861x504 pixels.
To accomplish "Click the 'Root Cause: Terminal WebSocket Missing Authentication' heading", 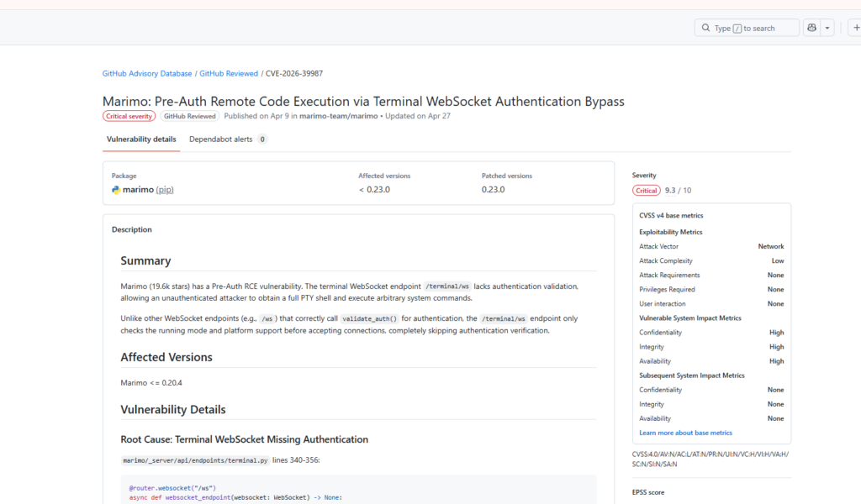I will pyautogui.click(x=245, y=439).
